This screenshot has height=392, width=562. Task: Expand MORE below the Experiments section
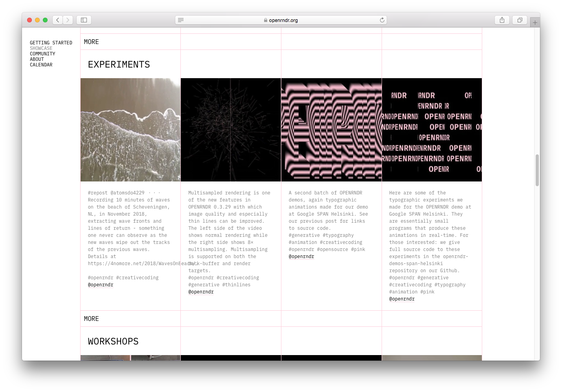click(91, 319)
